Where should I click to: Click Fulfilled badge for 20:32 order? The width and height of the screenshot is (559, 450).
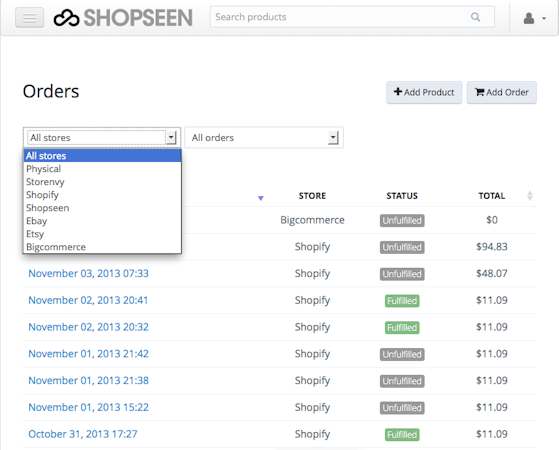click(x=402, y=328)
